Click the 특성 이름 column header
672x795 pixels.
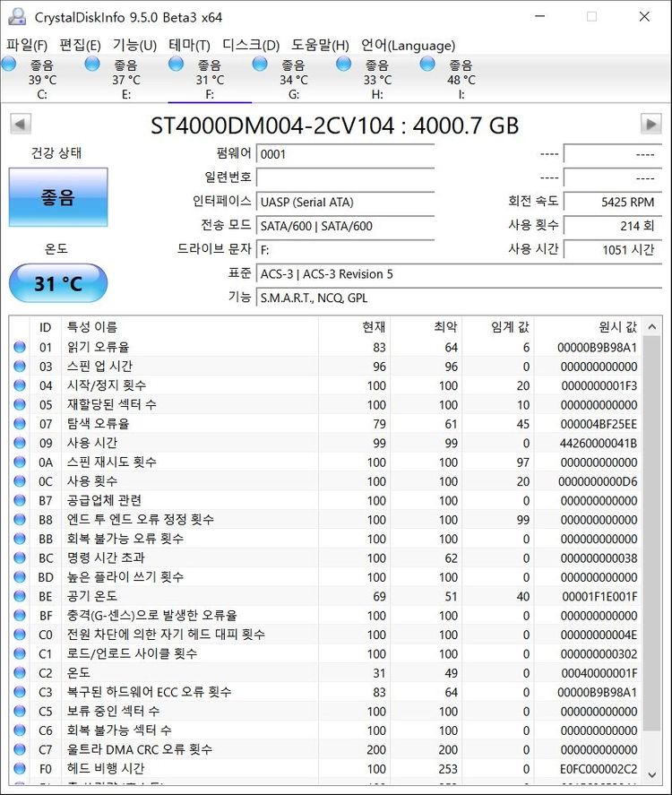point(190,326)
